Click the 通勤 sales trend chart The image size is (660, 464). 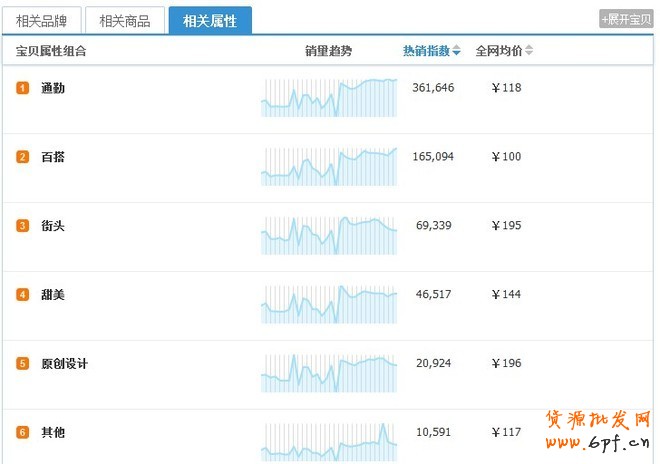[x=329, y=97]
